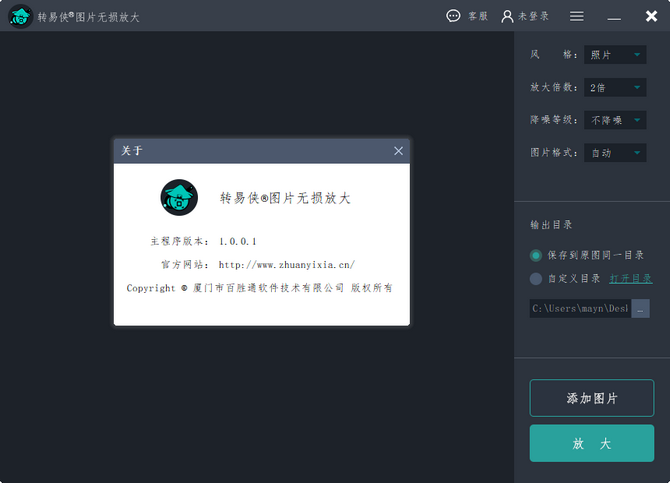Click 未登录 to log in
Screen dimensions: 670x483
pyautogui.click(x=533, y=16)
